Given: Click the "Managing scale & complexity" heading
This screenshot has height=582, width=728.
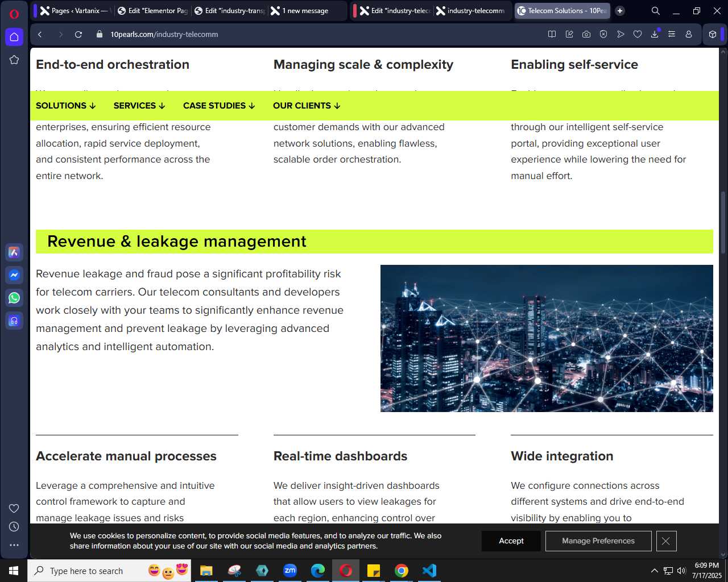Looking at the screenshot, I should click(x=363, y=65).
